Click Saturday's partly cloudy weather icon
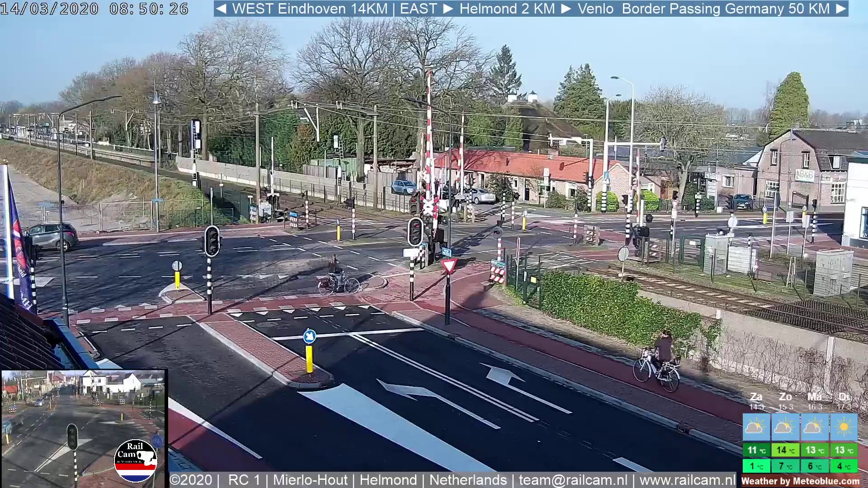Image resolution: width=868 pixels, height=488 pixels. 756,427
